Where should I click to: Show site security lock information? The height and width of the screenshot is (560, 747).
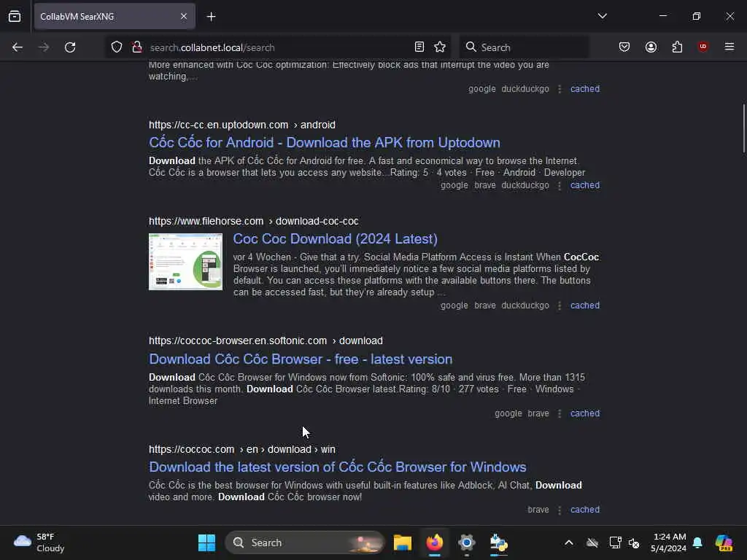pyautogui.click(x=136, y=47)
